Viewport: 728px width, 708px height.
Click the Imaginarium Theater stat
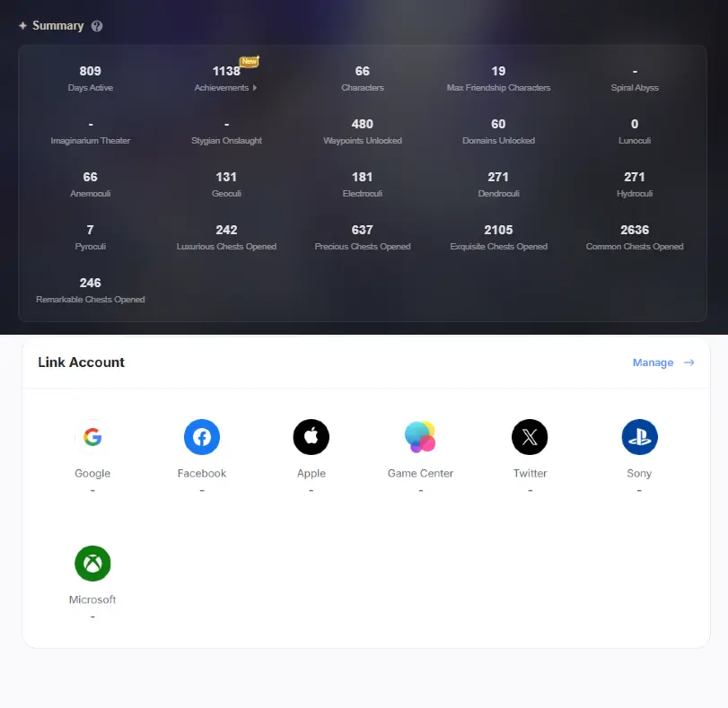point(91,132)
